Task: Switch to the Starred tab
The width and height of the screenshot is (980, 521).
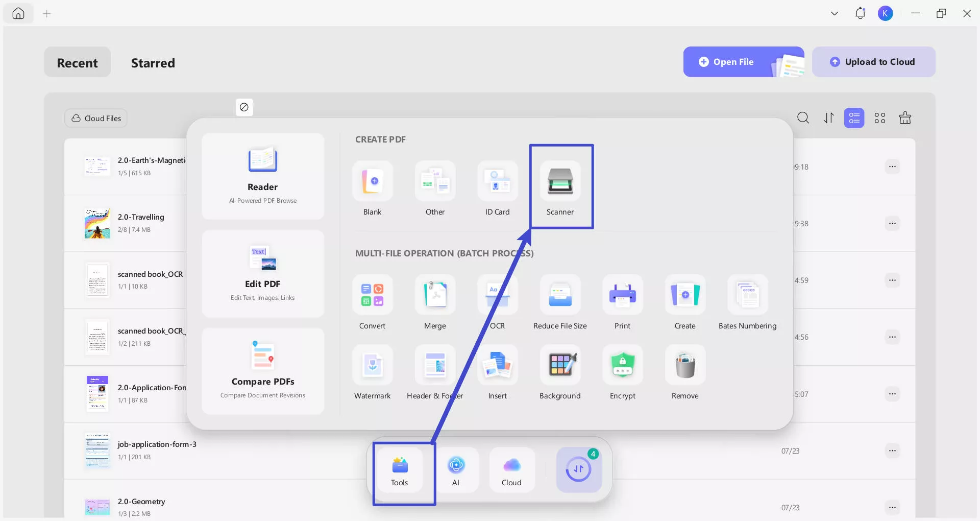Action: [153, 63]
